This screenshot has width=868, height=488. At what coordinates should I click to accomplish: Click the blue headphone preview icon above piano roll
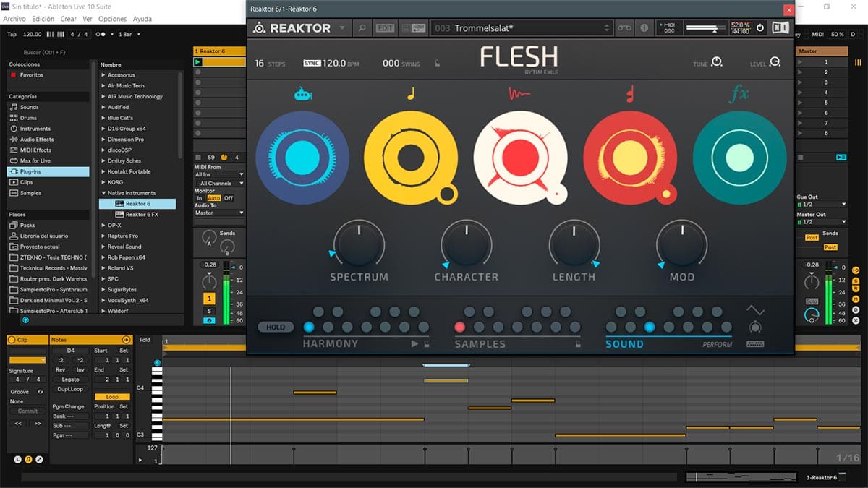point(157,363)
